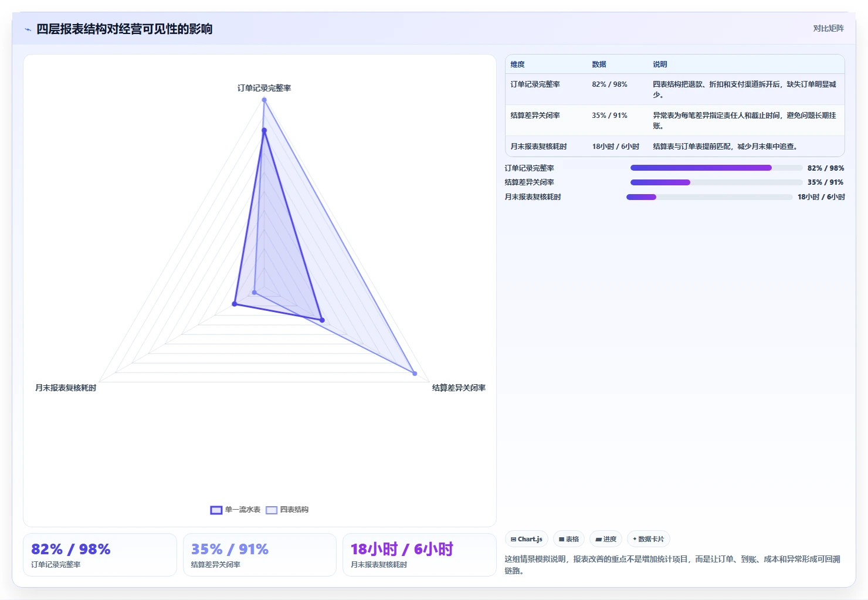Screen dimensions: 868x600
Task: Click the 数据卡片 chip
Action: [648, 539]
